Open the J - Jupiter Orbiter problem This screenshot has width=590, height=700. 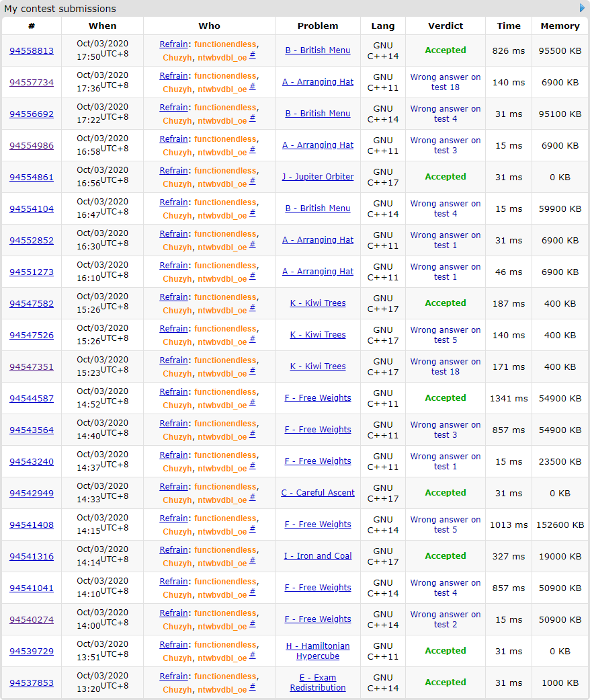point(318,177)
